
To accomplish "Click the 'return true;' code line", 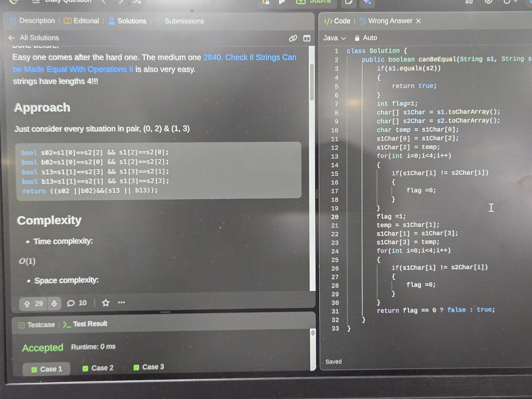I will 414,86.
